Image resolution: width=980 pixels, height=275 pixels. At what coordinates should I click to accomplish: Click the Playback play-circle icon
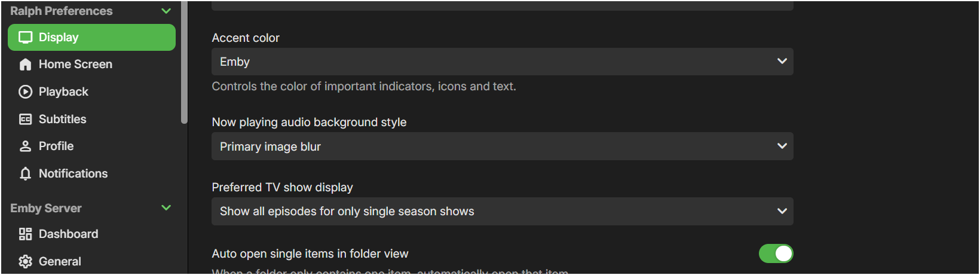point(25,92)
